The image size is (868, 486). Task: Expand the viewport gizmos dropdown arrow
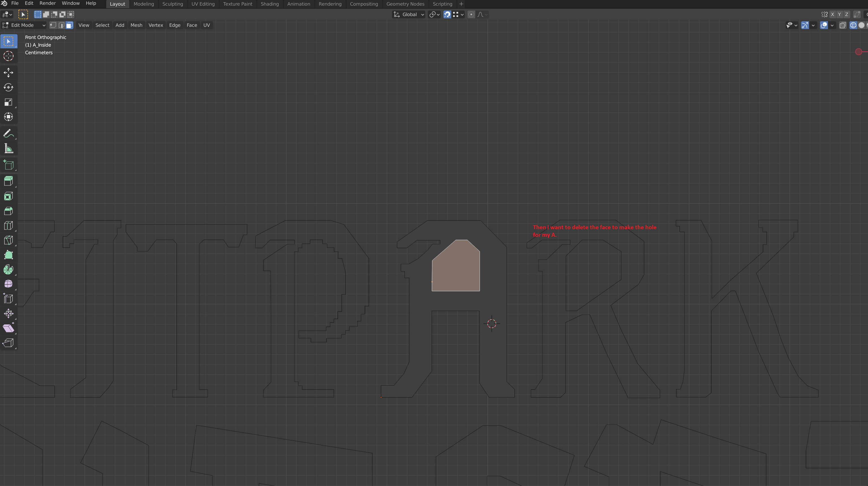point(813,25)
